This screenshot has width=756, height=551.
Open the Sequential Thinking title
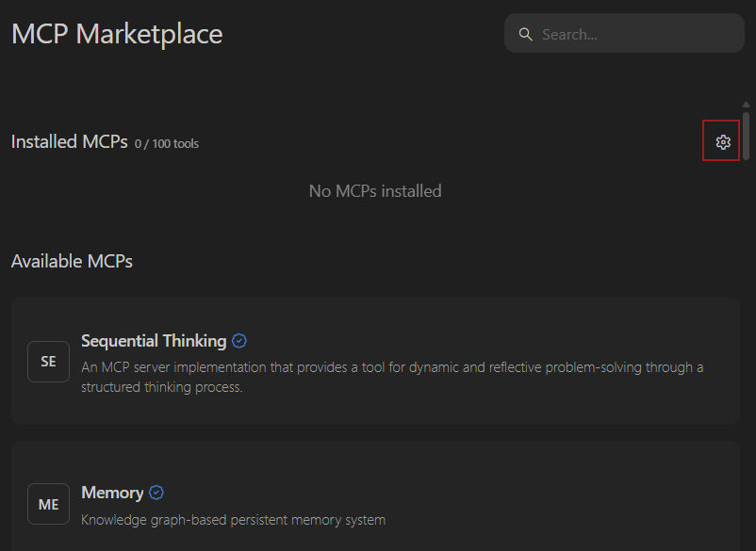click(x=154, y=341)
